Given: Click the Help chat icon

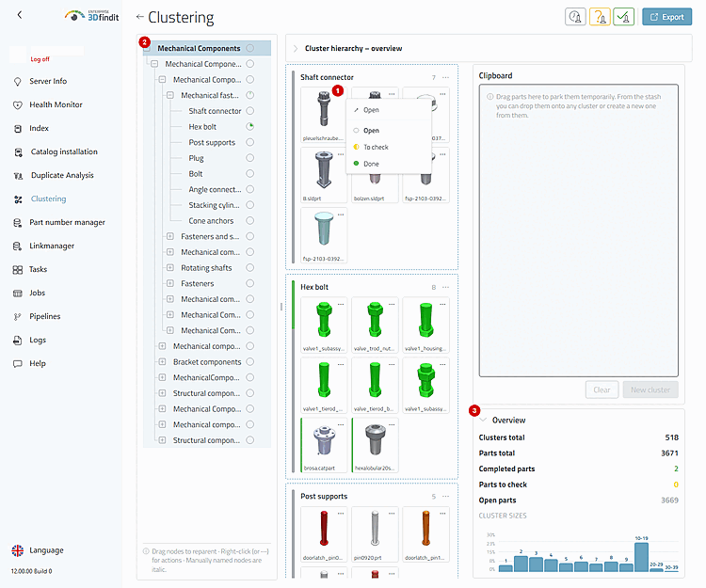Looking at the screenshot, I should [18, 363].
